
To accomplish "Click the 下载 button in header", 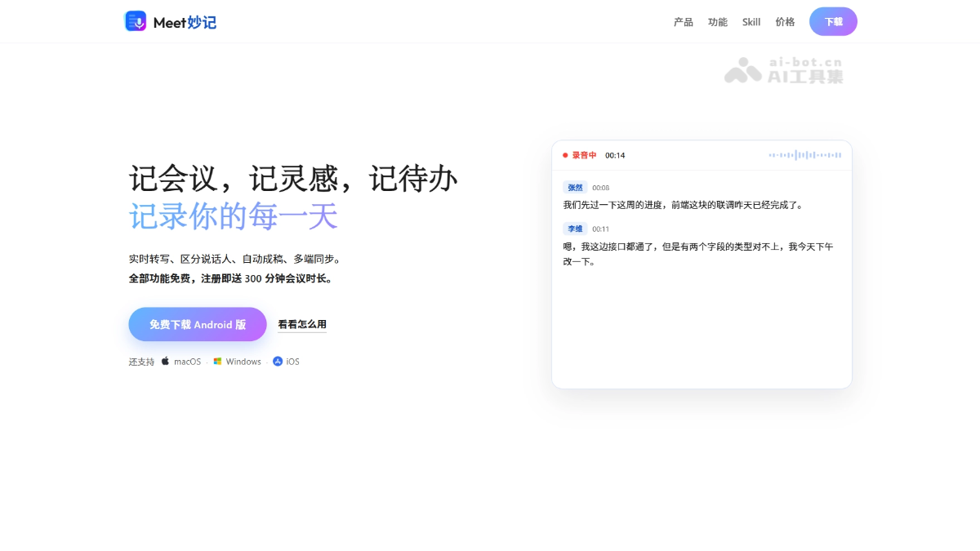I will [833, 22].
